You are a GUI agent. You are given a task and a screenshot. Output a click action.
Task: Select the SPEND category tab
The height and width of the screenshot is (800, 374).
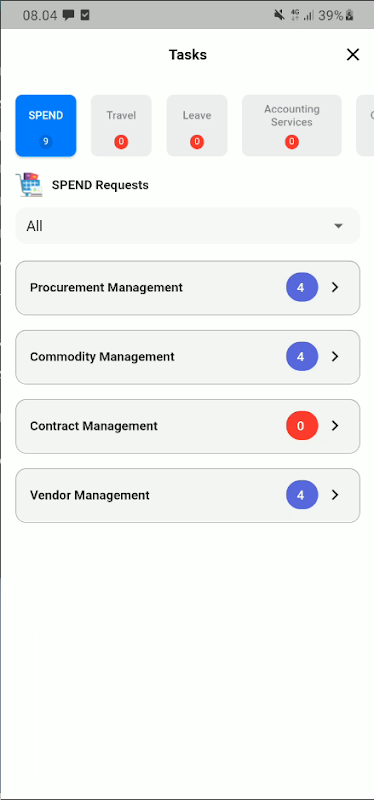coord(46,126)
